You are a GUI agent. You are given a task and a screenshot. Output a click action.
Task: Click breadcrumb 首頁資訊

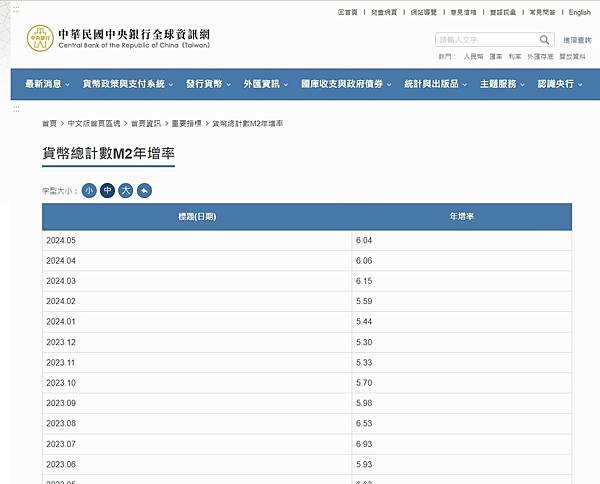(146, 123)
